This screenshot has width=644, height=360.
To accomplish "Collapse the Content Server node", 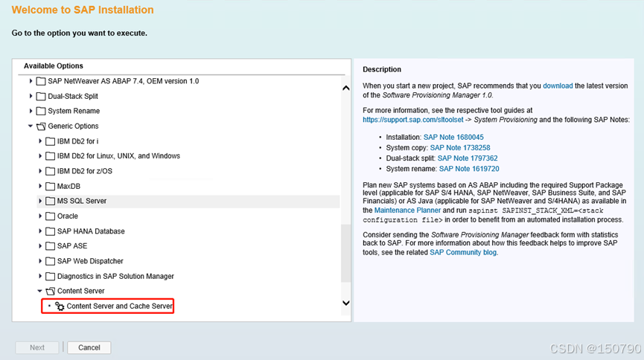I will pyautogui.click(x=40, y=291).
